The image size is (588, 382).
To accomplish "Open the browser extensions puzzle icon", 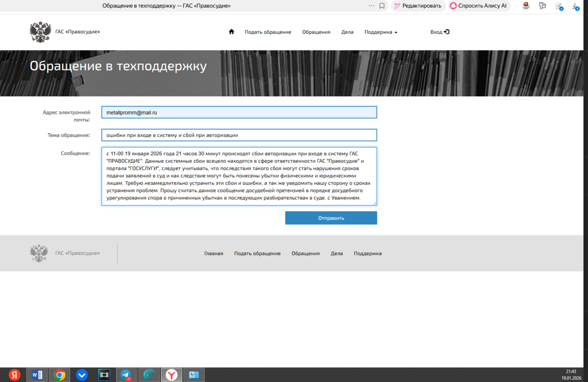I will [x=542, y=6].
